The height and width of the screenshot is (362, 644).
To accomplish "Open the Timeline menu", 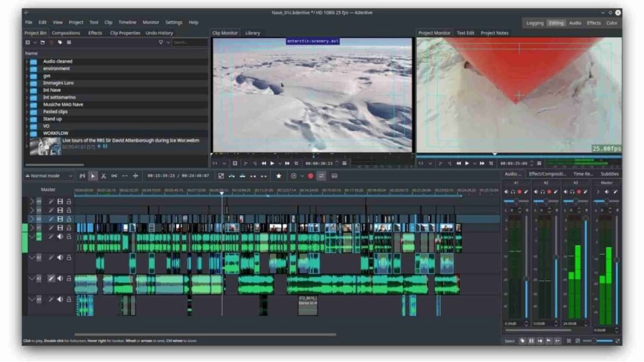I will point(127,22).
